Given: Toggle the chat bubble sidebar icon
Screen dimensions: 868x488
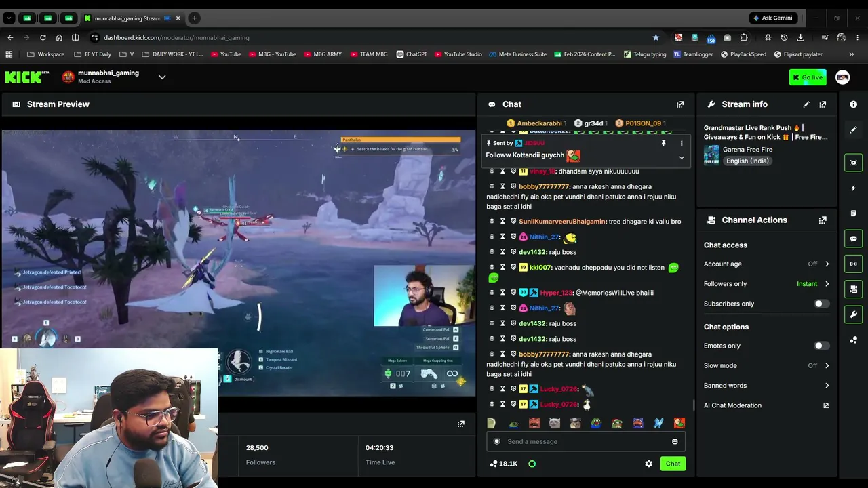Looking at the screenshot, I should tap(853, 239).
